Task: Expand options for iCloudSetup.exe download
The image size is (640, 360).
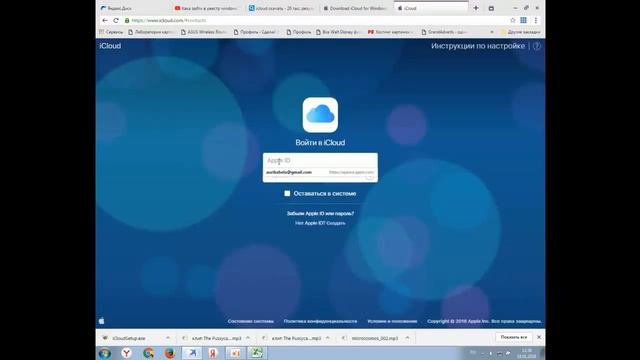Action: (168, 338)
